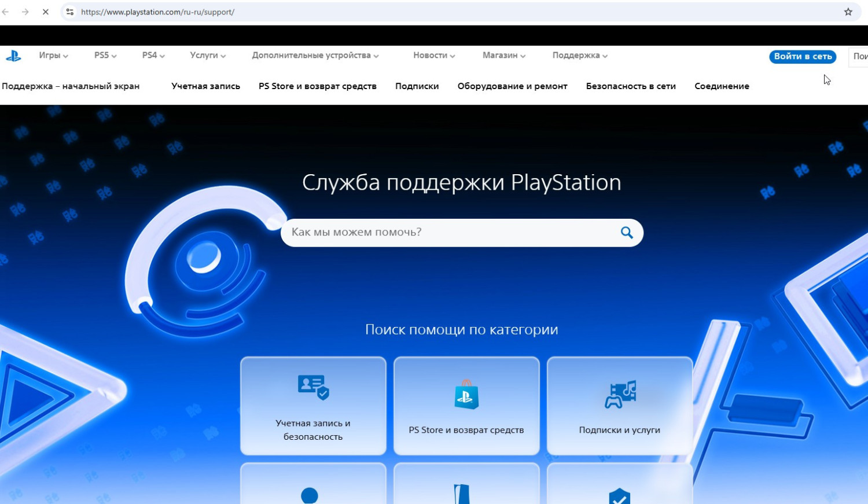
Task: Open the account and security ID card icon
Action: point(313,387)
